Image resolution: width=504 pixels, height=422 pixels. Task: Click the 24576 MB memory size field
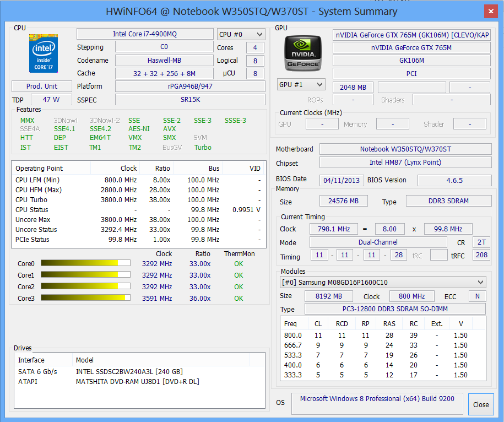343,201
